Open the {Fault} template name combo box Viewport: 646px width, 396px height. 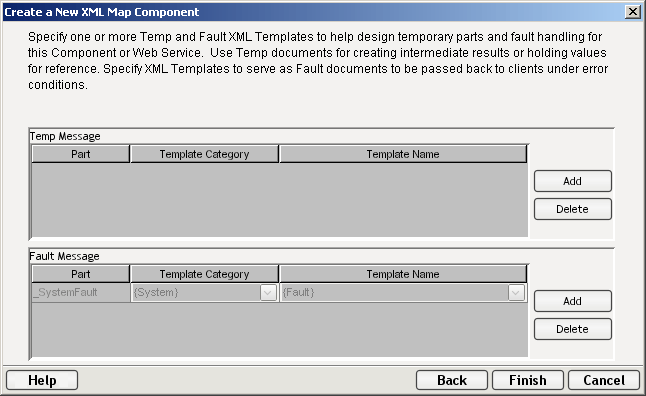point(403,293)
